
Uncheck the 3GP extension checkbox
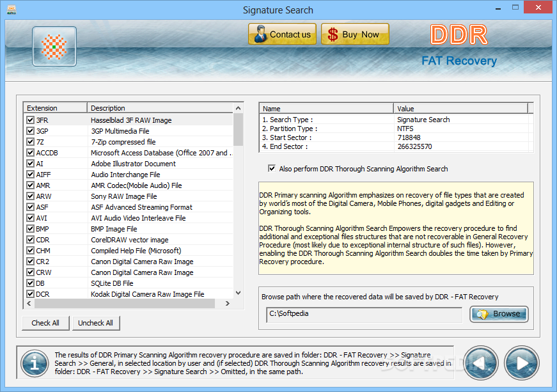click(x=31, y=131)
